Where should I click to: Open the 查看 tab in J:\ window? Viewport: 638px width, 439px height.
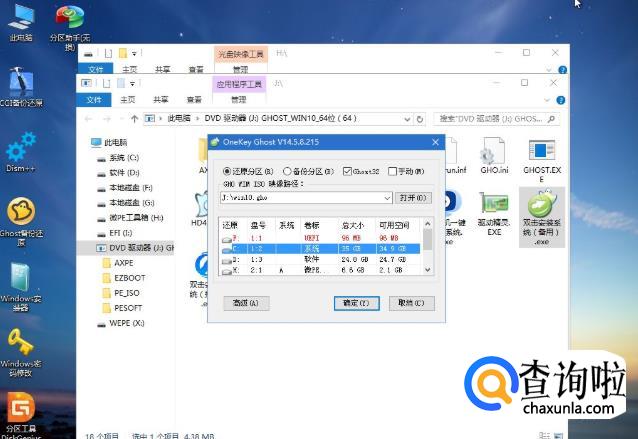pos(194,100)
